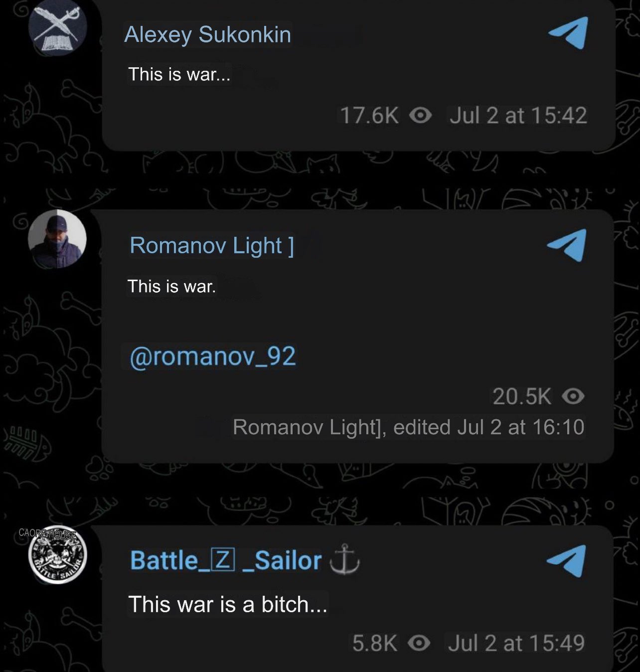Click the views eye icon beside 17.6K
The height and width of the screenshot is (672, 640).
(x=420, y=116)
